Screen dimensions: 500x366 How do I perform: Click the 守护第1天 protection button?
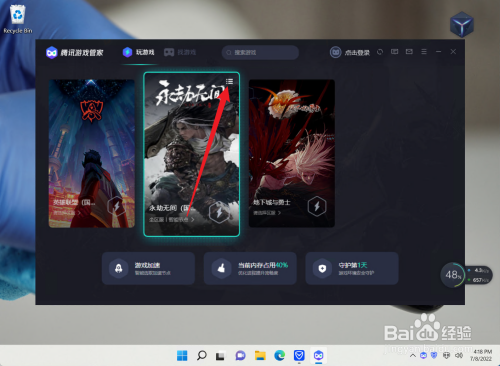[x=352, y=268]
